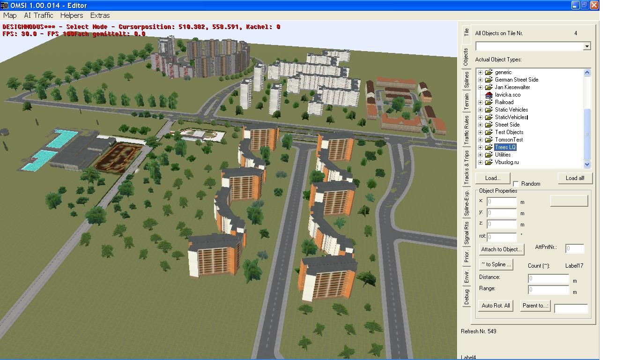This screenshot has width=644, height=360.
Task: Open the AI Traffic menu
Action: tap(38, 15)
